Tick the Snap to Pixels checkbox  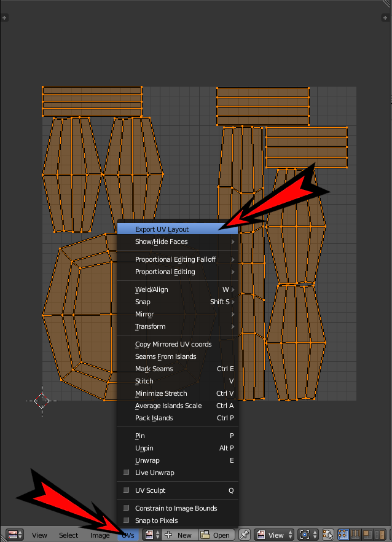coord(126,520)
